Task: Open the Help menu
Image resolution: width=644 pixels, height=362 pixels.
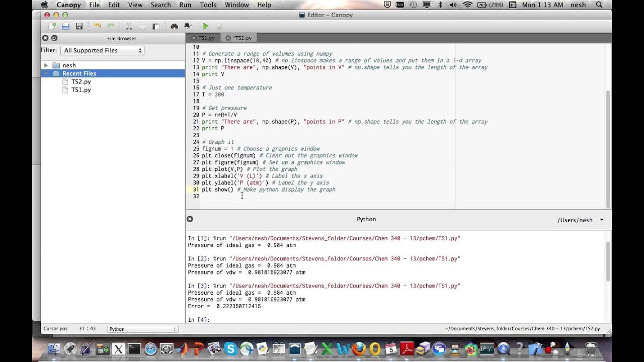Action: click(x=264, y=5)
